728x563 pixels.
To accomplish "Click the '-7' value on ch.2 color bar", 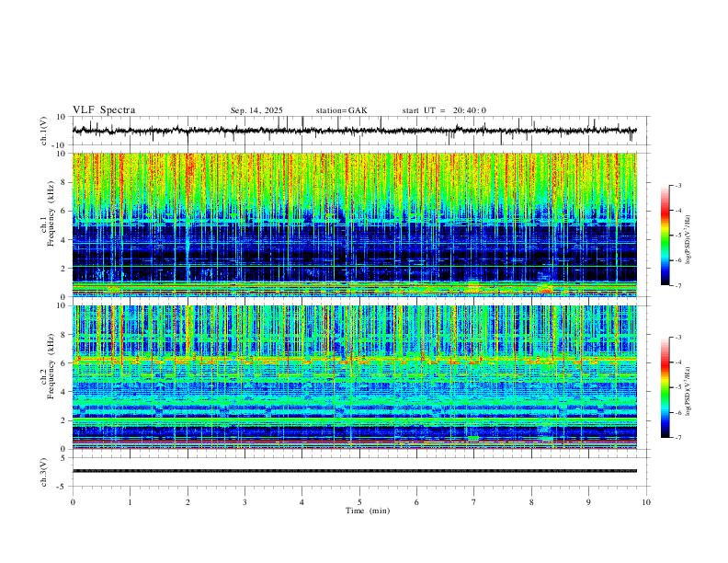I will coord(678,438).
